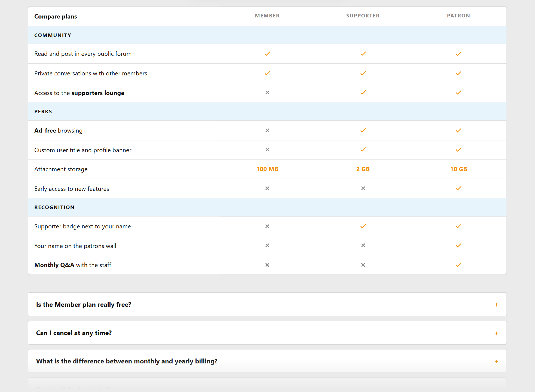Click the Member column header

pos(267,16)
